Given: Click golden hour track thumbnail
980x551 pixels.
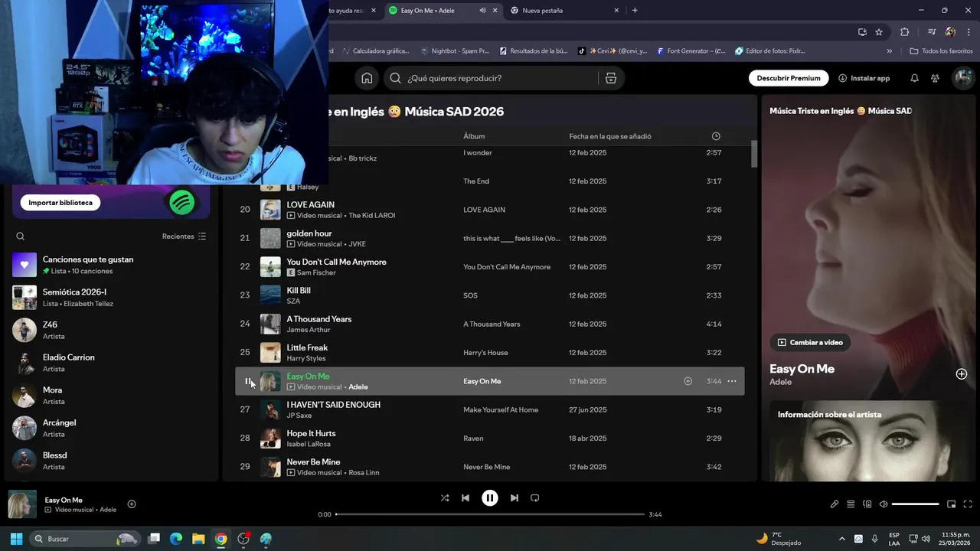Looking at the screenshot, I should tap(270, 238).
